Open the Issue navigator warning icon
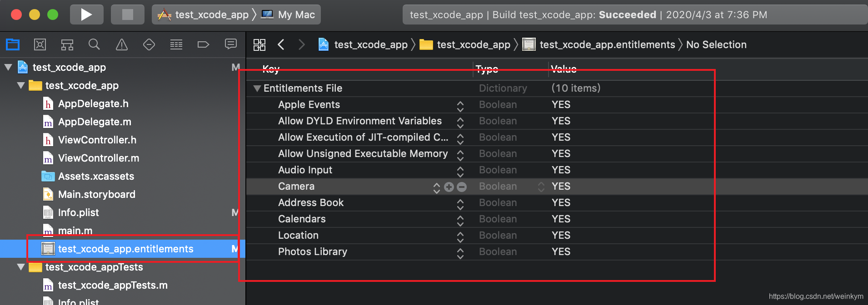The image size is (868, 305). click(122, 44)
